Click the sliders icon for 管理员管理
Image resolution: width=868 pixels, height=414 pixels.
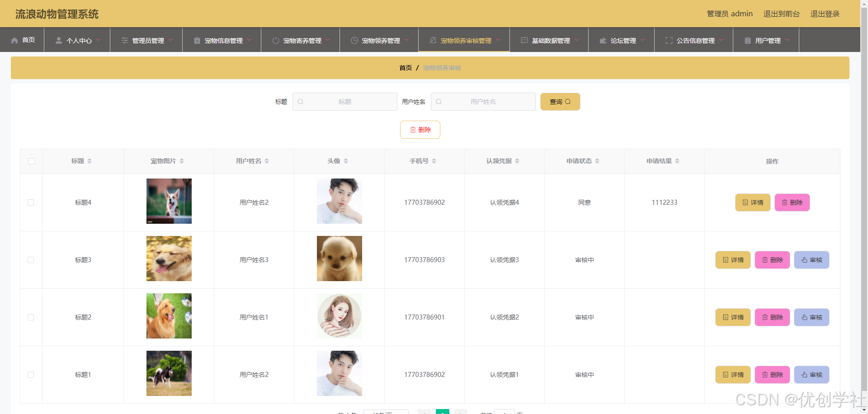(125, 40)
